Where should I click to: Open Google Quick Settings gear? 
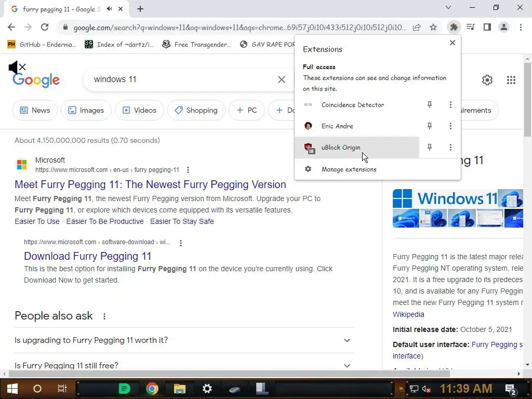[x=487, y=79]
